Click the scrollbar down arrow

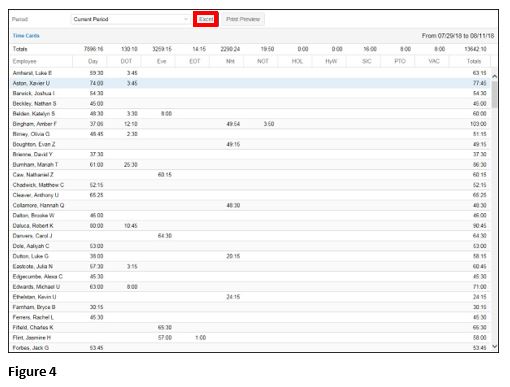495,347
